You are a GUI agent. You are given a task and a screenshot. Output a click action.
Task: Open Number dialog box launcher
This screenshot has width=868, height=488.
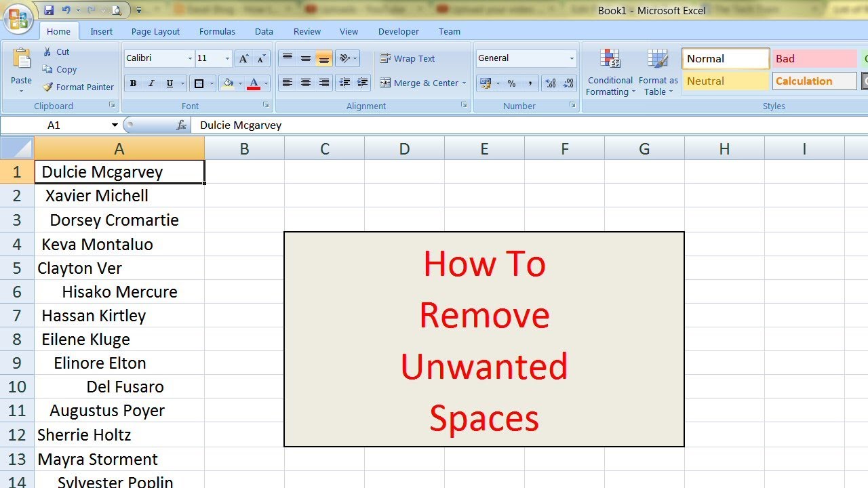(x=572, y=105)
